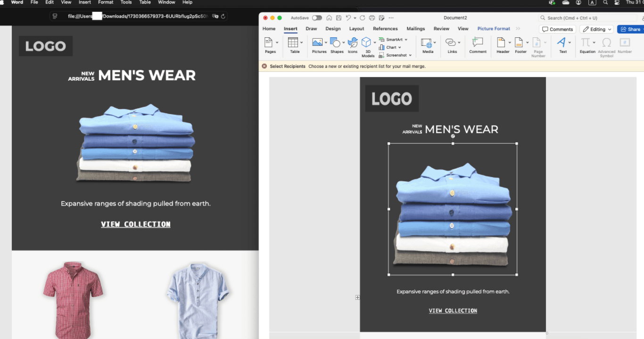Open the Format menu in macOS menu bar
This screenshot has height=339, width=644.
(106, 2)
